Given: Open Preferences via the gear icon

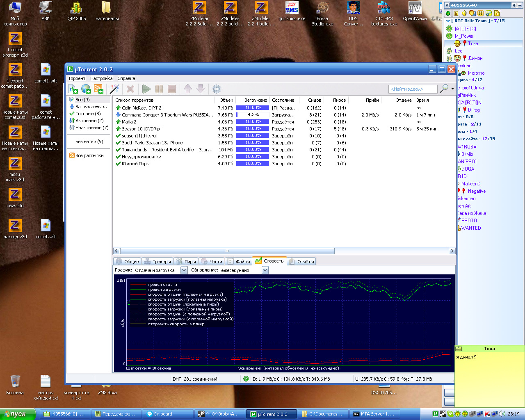Looking at the screenshot, I should [x=217, y=89].
